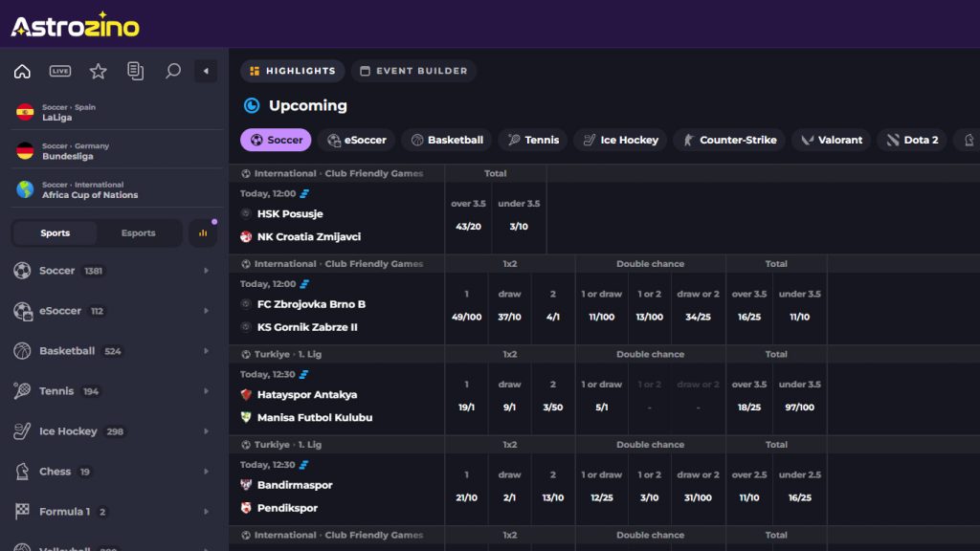This screenshot has height=551, width=980.
Task: Expand the Ice Hockey sidebar category
Action: [x=207, y=431]
